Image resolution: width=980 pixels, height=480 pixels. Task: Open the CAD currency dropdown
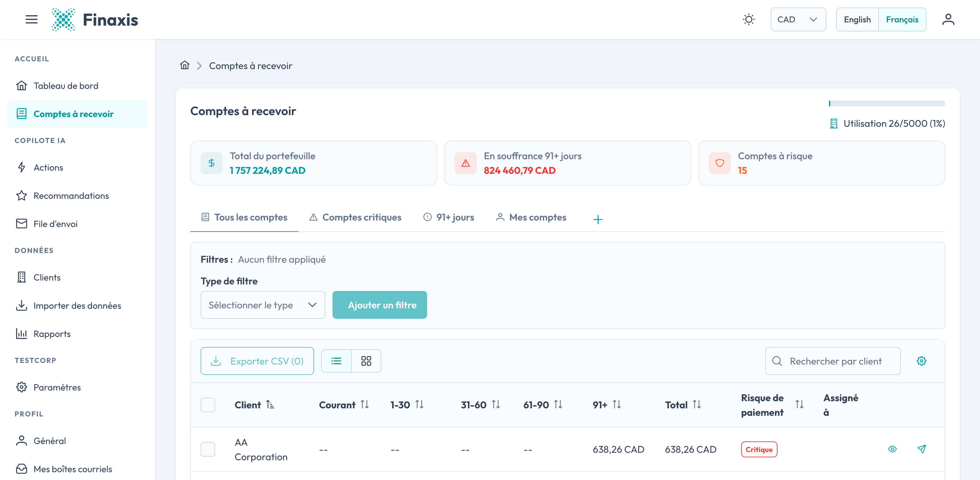[x=798, y=19]
